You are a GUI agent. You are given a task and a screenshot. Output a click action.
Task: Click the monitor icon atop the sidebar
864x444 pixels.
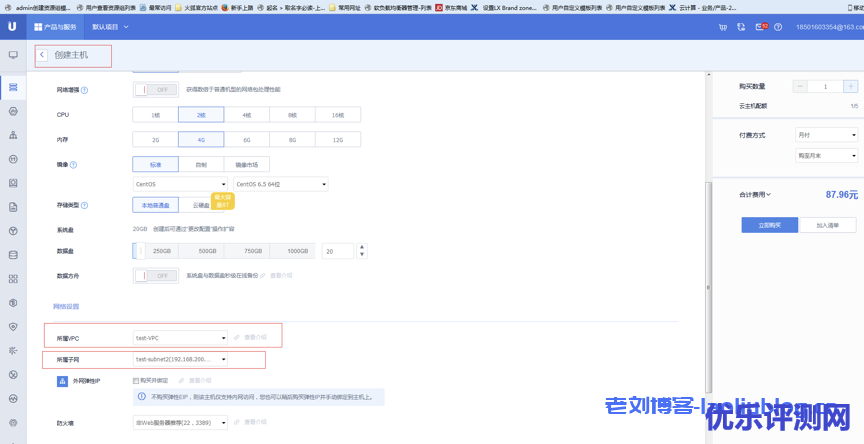[13, 55]
